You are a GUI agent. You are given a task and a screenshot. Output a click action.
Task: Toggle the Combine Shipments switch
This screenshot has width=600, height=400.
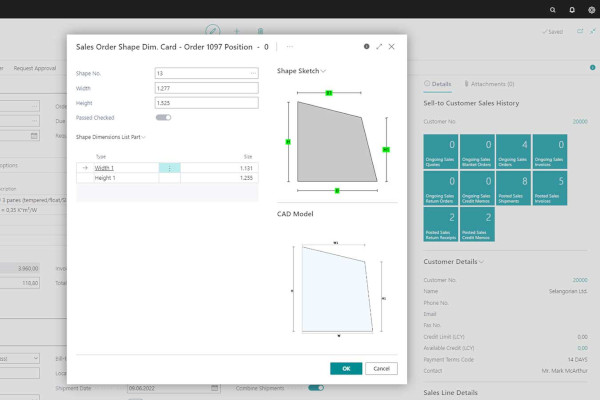316,388
